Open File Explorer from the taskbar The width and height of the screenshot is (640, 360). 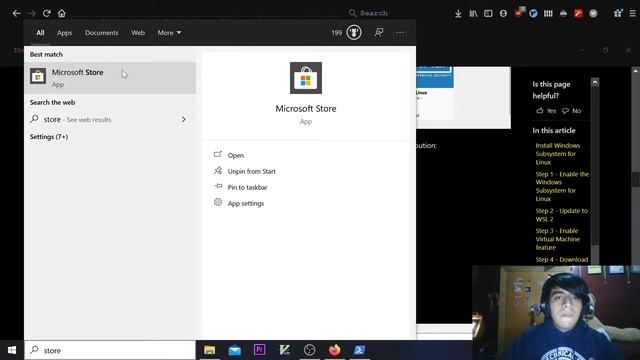tap(210, 350)
